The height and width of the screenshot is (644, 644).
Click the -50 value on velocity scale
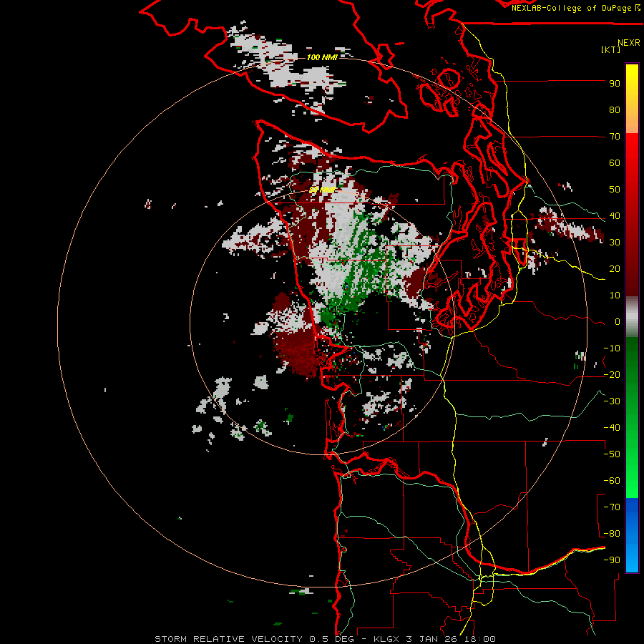[x=612, y=454]
